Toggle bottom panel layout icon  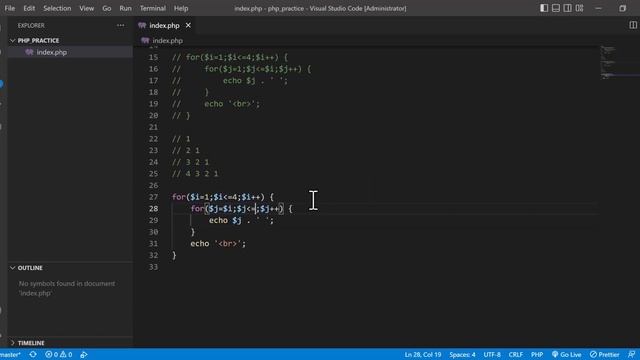click(x=556, y=8)
